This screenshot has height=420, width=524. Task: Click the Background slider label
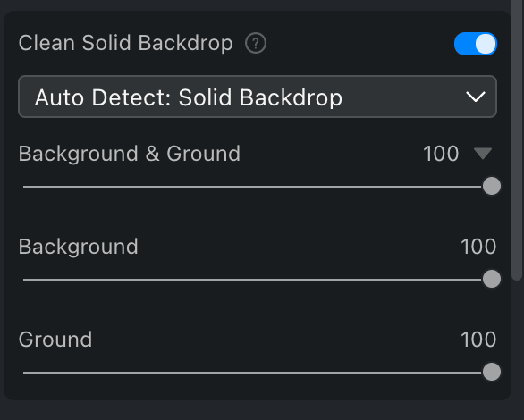click(78, 247)
